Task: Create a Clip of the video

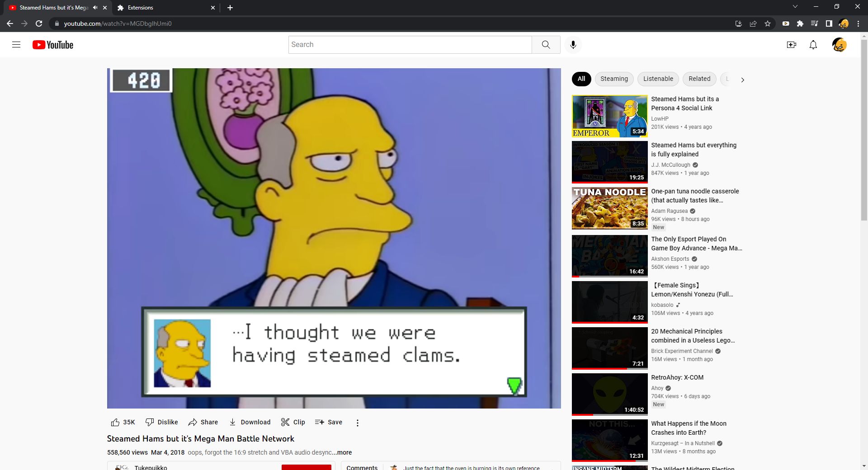Action: [x=293, y=422]
